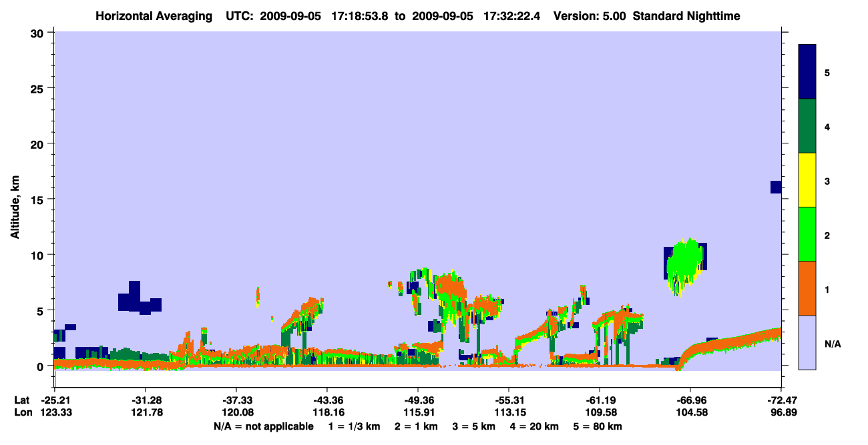The width and height of the screenshot is (868, 445).
Task: Click the colorbar label 'N/A'
Action: (832, 344)
